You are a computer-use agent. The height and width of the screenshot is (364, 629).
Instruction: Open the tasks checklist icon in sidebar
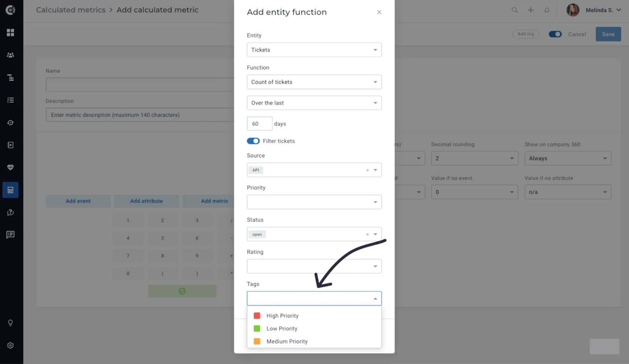pos(11,100)
